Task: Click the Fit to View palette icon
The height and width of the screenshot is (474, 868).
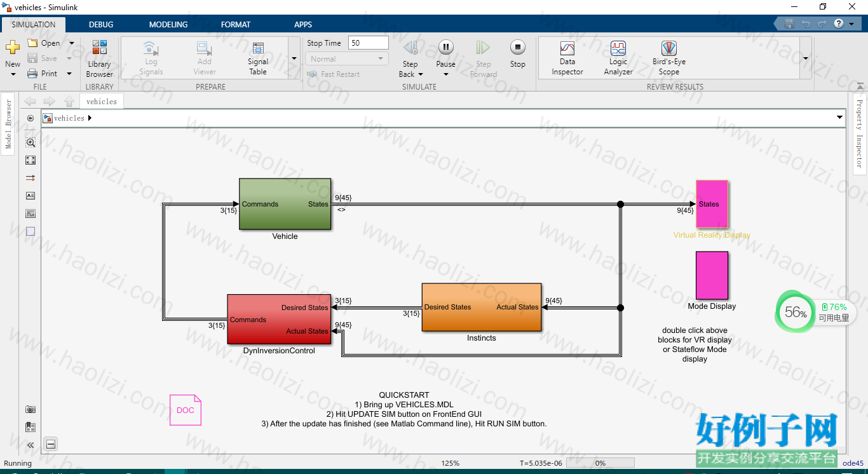Action: [31, 160]
